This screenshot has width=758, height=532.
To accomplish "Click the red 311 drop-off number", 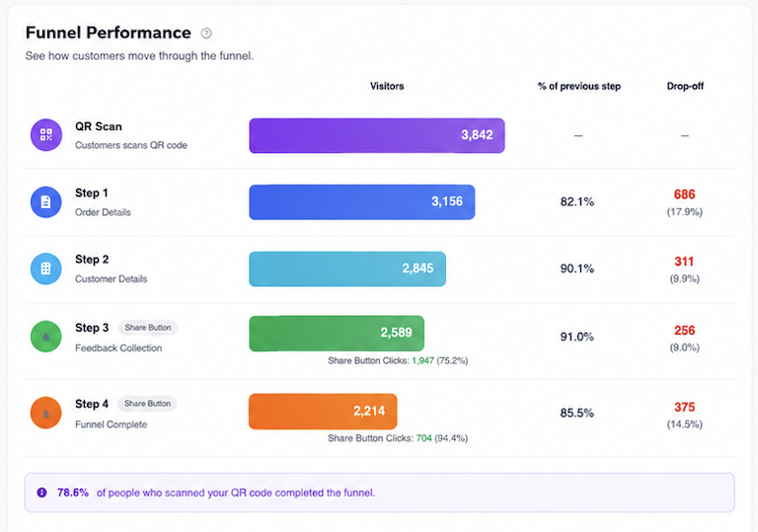I will (x=684, y=262).
